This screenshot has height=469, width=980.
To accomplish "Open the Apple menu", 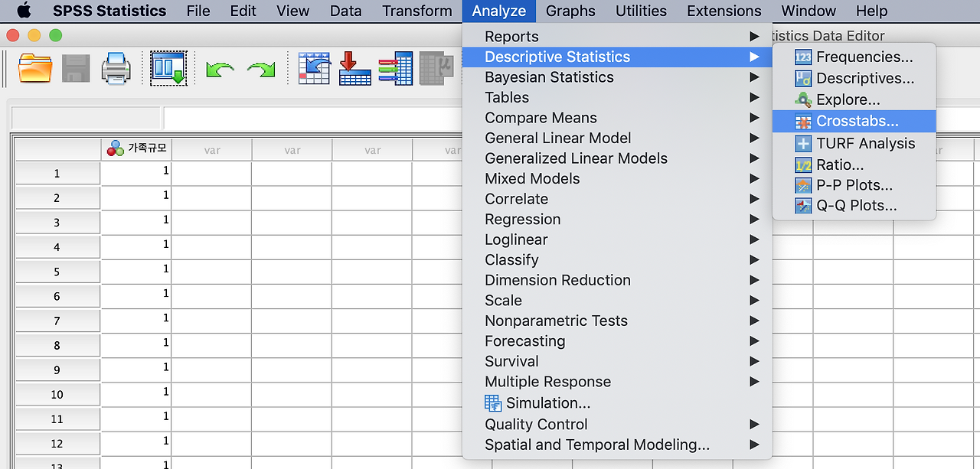I will tap(24, 11).
